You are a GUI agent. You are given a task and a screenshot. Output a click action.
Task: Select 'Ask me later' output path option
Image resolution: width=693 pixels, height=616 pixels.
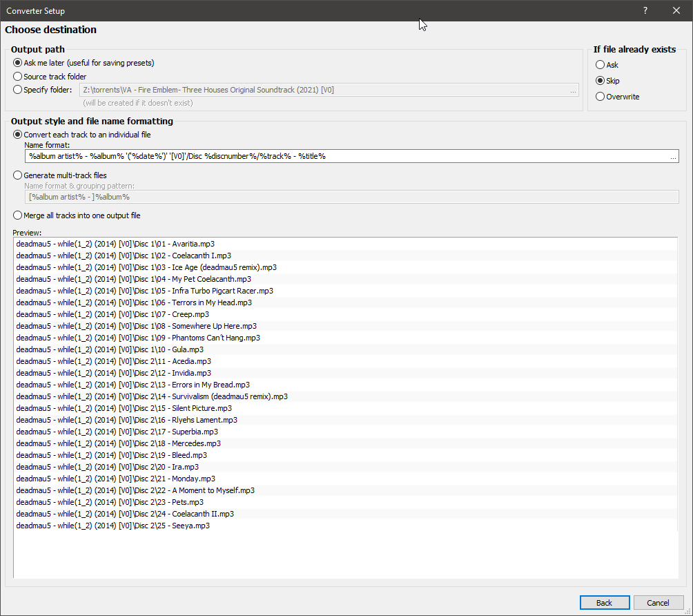[x=18, y=63]
